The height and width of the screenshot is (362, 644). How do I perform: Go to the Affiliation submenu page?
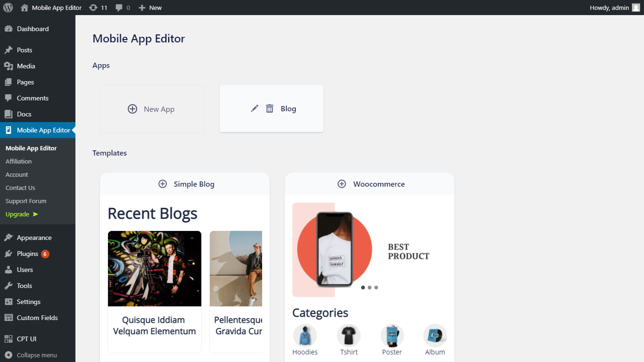19,161
